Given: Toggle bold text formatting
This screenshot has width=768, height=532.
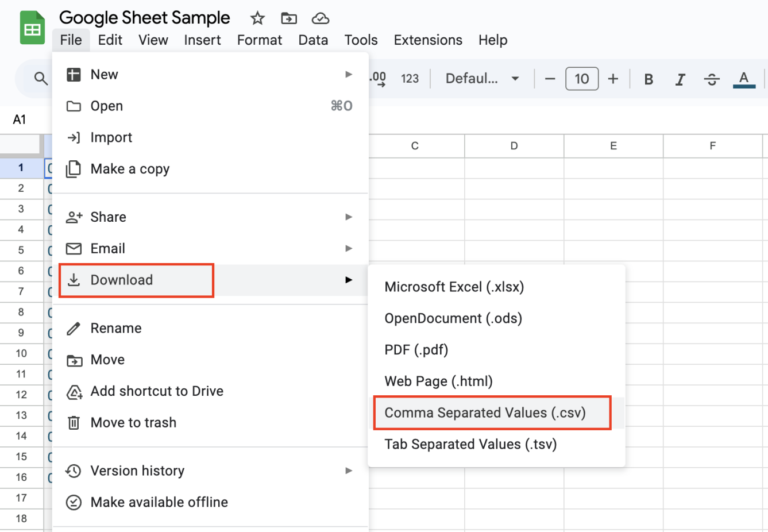Looking at the screenshot, I should click(x=648, y=79).
